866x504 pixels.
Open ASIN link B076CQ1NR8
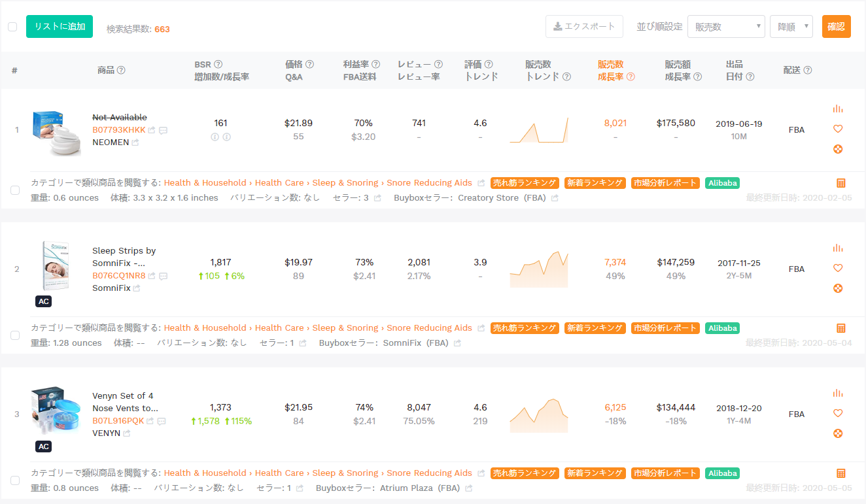click(119, 276)
